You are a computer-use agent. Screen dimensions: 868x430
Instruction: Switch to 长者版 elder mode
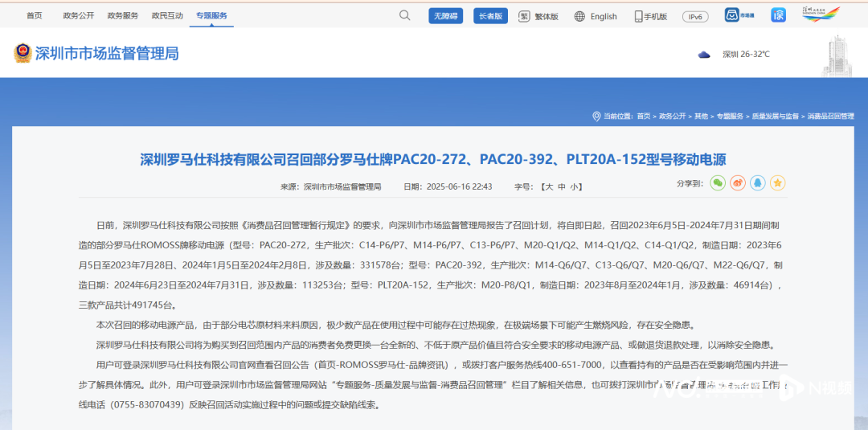[x=490, y=15]
